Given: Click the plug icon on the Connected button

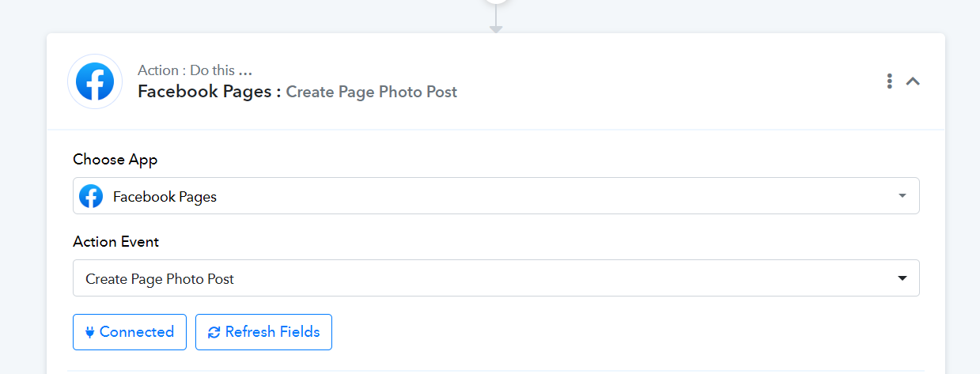Looking at the screenshot, I should (89, 332).
